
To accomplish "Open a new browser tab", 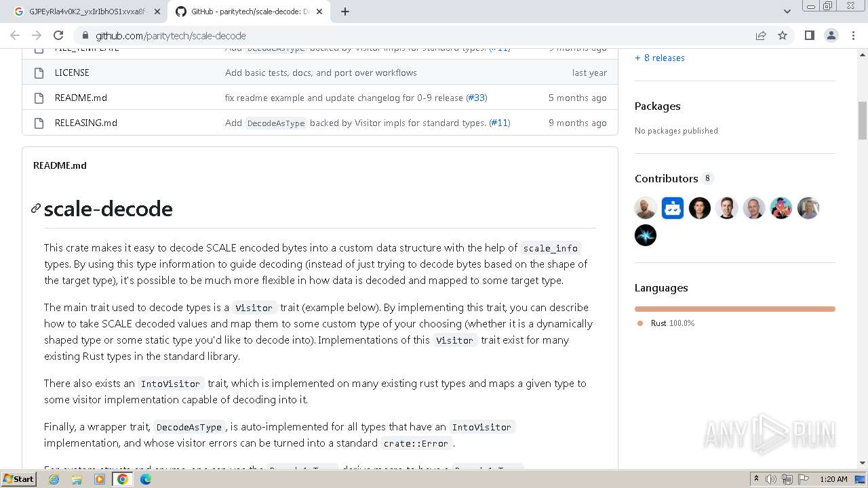I will (345, 12).
